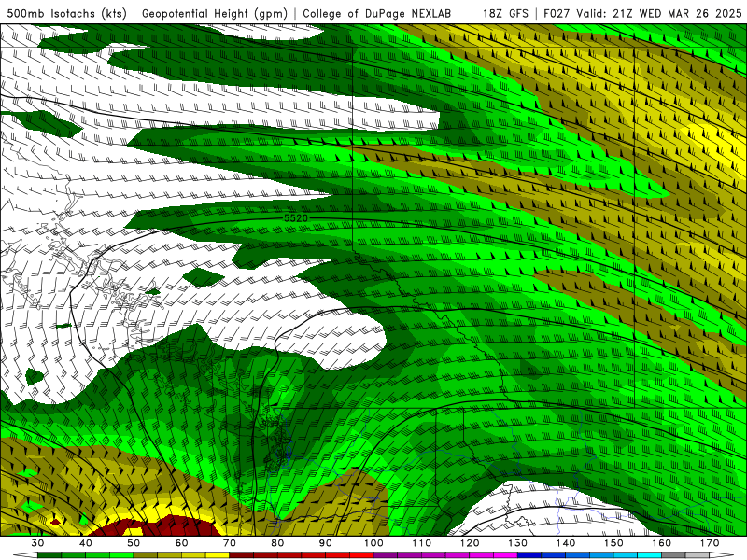Screen dimensions: 747x560
Task: Click the 120 value on the color scale
Action: click(x=470, y=543)
